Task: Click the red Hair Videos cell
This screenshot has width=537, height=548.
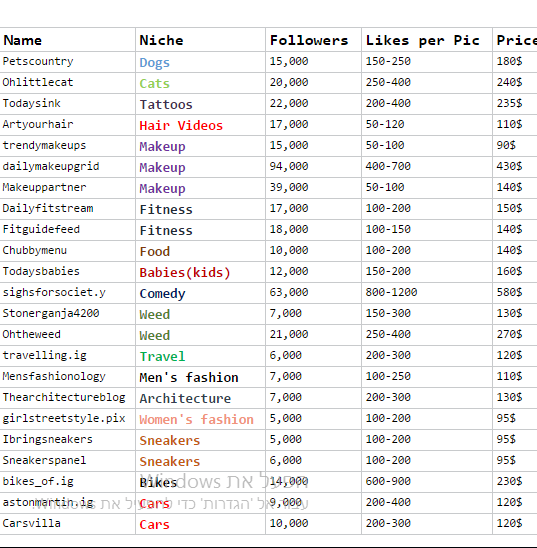Action: pos(201,125)
